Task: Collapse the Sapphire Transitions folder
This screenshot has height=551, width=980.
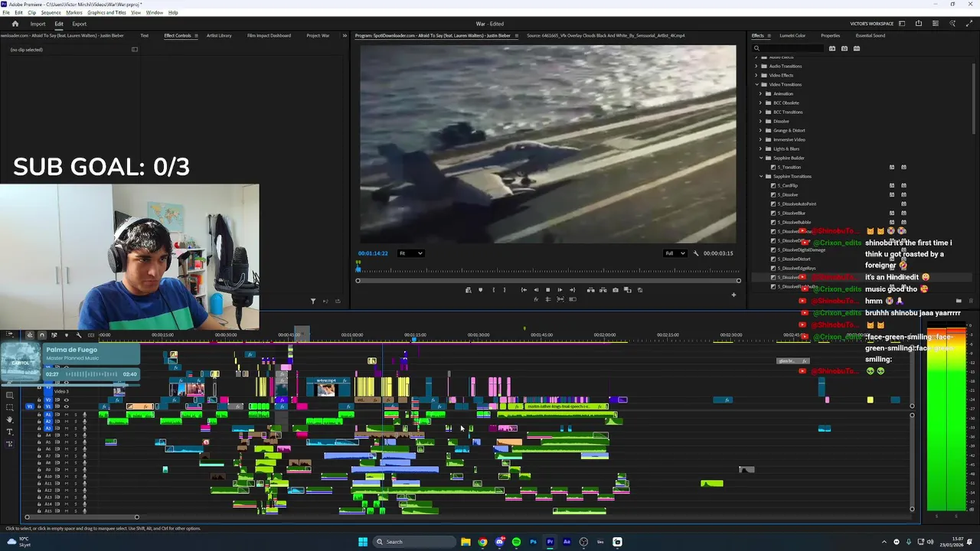Action: 761,176
